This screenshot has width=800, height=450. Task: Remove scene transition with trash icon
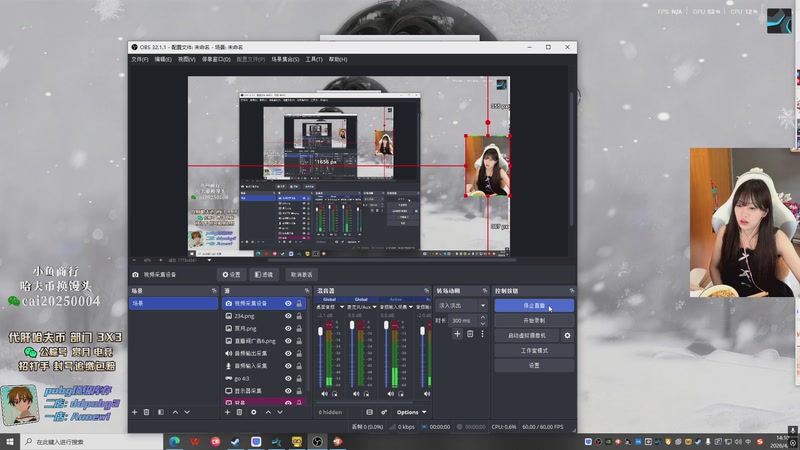click(470, 334)
